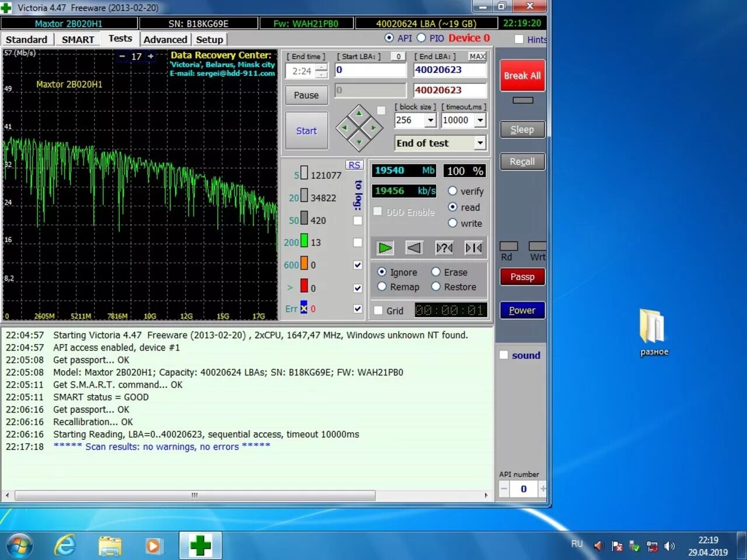Screen dimensions: 747x560
Task: Toggle log checkbox for 600 ms blocks
Action: 358,265
